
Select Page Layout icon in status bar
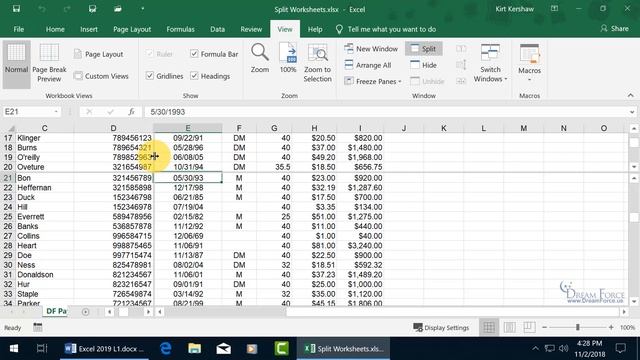click(x=509, y=327)
